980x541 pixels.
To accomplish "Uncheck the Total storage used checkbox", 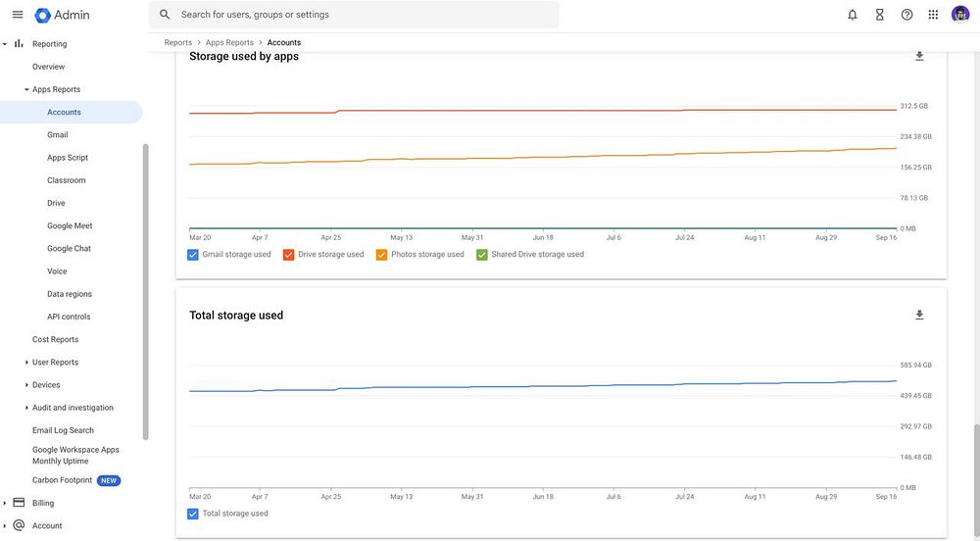I will (x=193, y=514).
